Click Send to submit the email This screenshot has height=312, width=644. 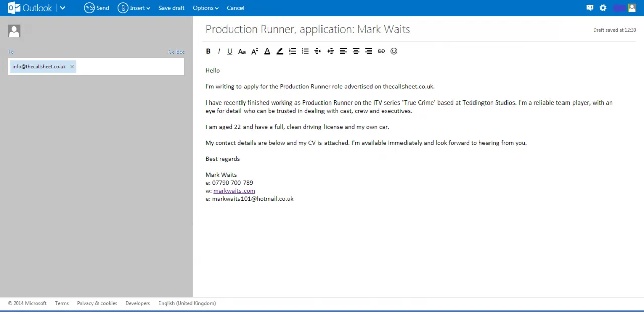pos(96,8)
